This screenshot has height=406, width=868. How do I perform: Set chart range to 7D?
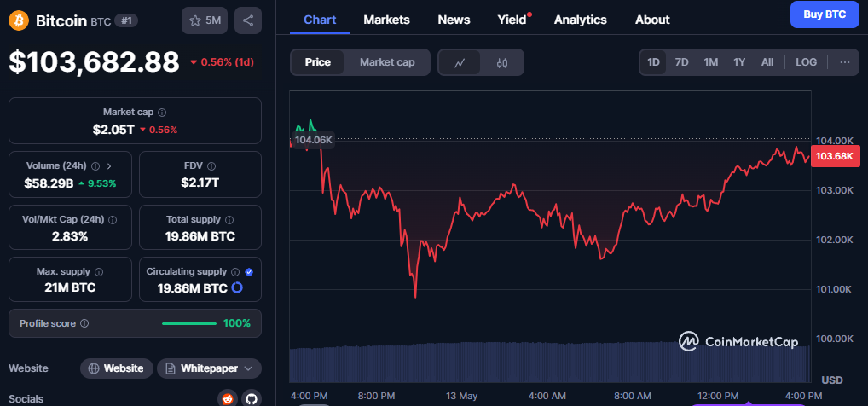coord(681,62)
